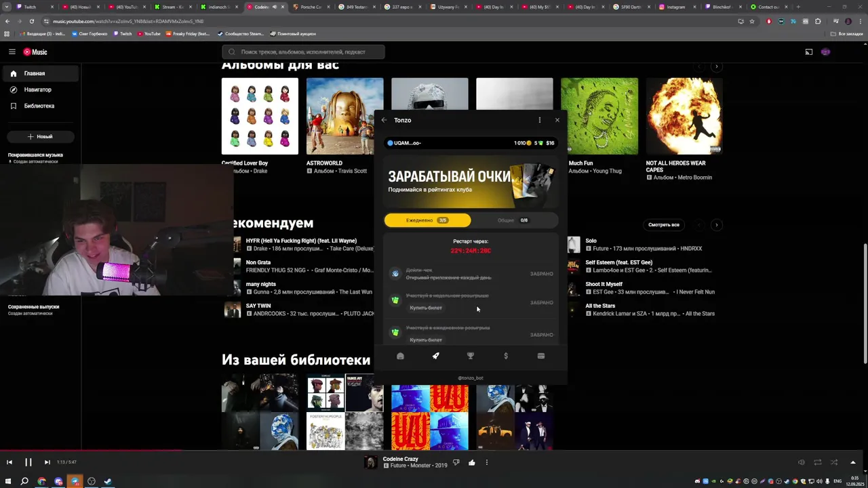Create a new playlist with Новый button
The width and height of the screenshot is (868, 488).
40,136
